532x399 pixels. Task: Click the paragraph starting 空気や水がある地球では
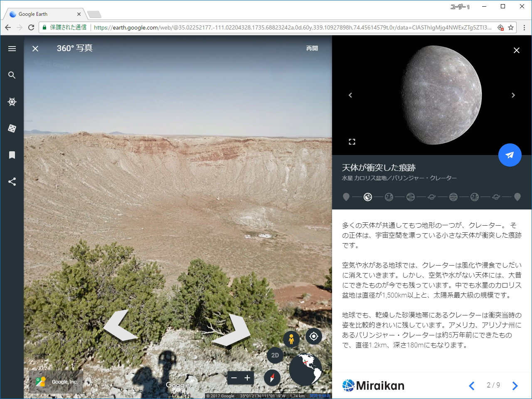[x=432, y=280]
